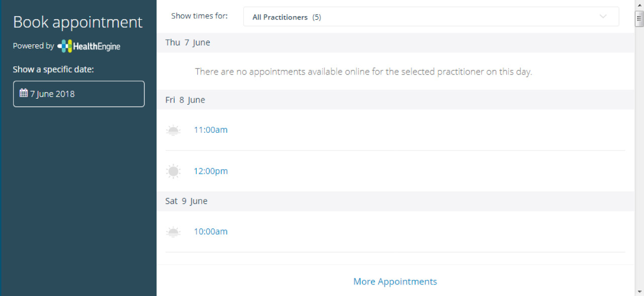Select the 12:00pm appointment on Friday
This screenshot has width=644, height=296.
pyautogui.click(x=211, y=171)
